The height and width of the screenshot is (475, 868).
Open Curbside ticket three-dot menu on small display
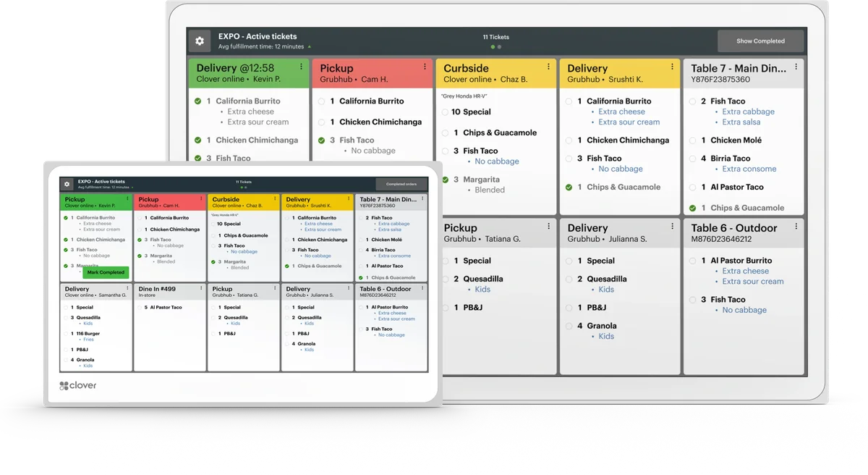[276, 198]
